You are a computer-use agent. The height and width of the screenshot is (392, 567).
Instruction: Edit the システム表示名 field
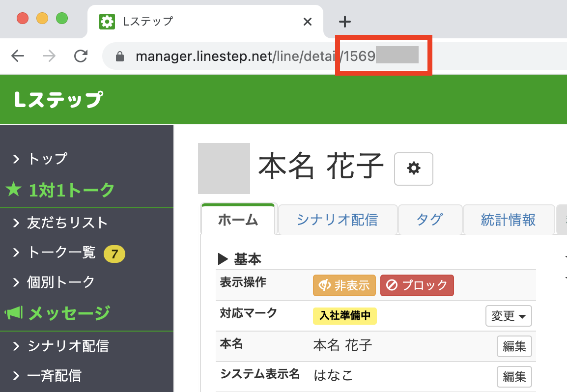(x=514, y=377)
